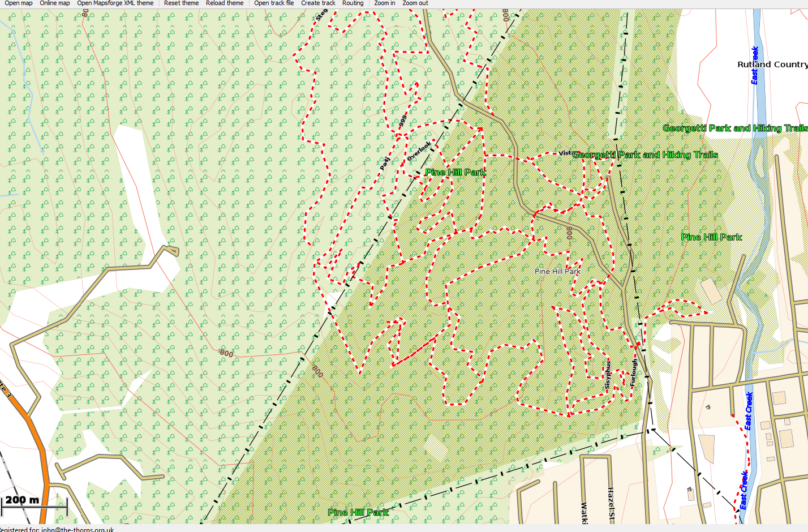
Task: Zoom in using the toolbar
Action: [x=385, y=3]
